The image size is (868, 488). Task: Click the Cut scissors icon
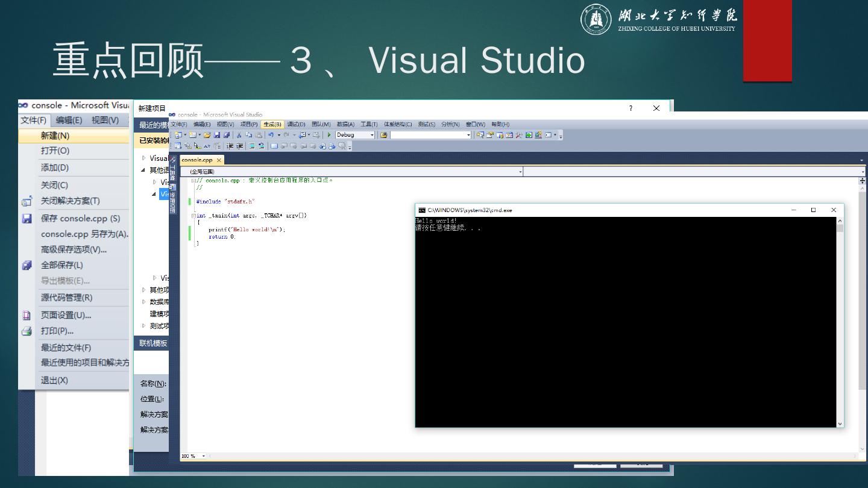pos(239,135)
